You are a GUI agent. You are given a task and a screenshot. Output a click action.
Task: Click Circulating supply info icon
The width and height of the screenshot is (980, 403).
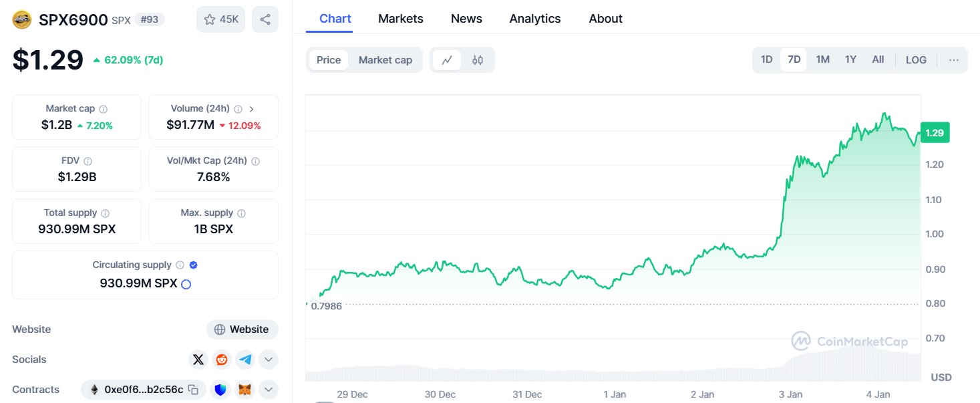[180, 265]
